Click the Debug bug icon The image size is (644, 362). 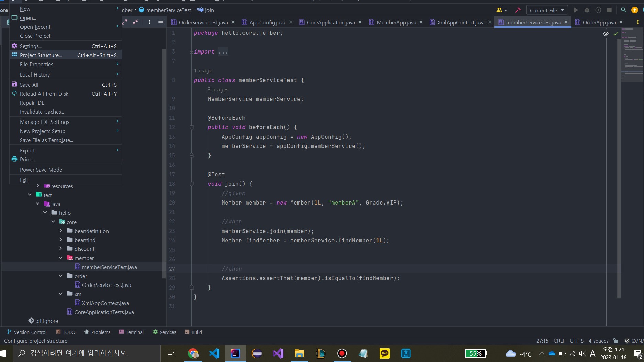coord(587,10)
